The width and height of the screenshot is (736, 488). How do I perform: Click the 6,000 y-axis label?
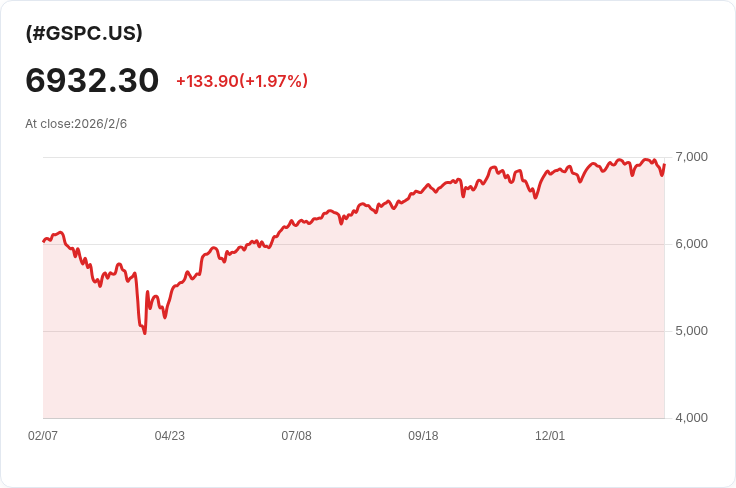pyautogui.click(x=691, y=244)
